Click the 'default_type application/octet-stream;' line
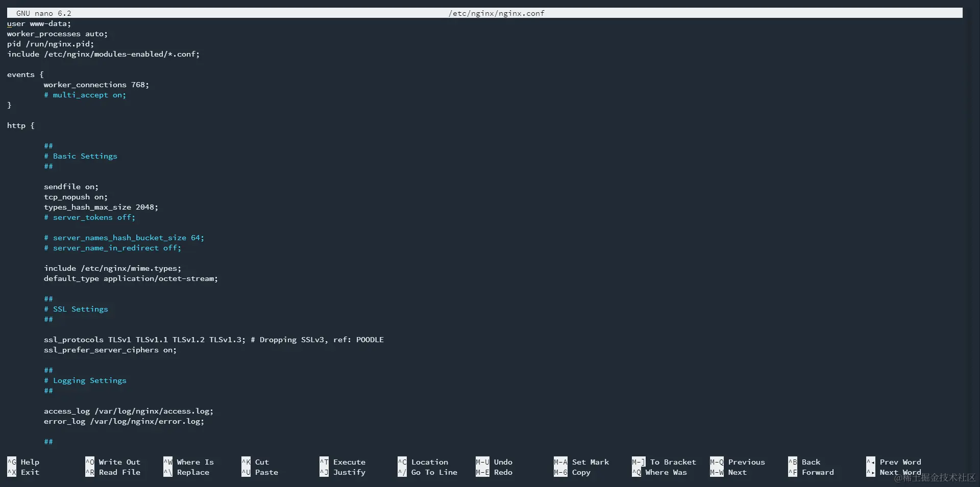The width and height of the screenshot is (980, 487). (x=131, y=278)
